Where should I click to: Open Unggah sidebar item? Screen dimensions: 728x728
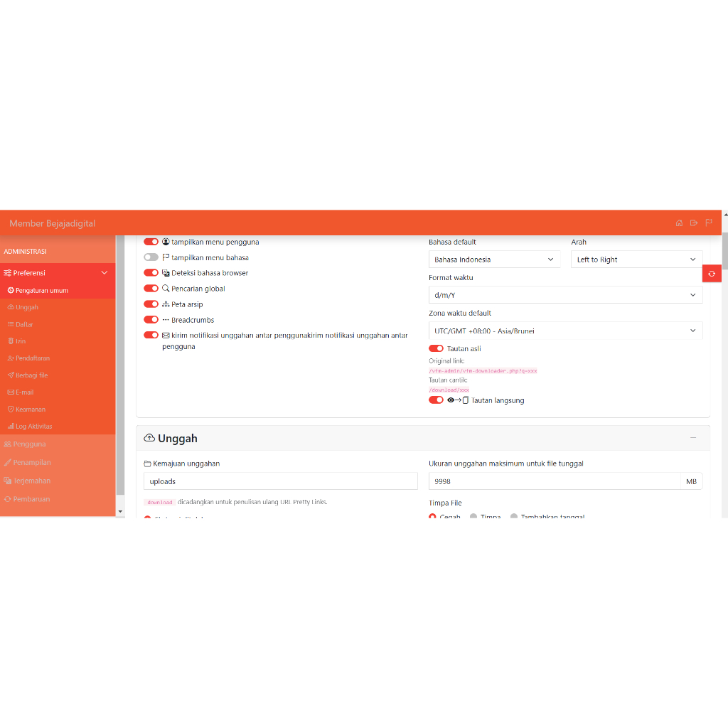tap(58, 307)
